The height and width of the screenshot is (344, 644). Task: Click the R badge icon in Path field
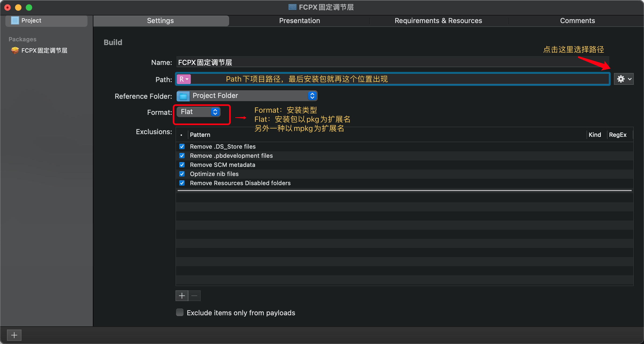[184, 79]
